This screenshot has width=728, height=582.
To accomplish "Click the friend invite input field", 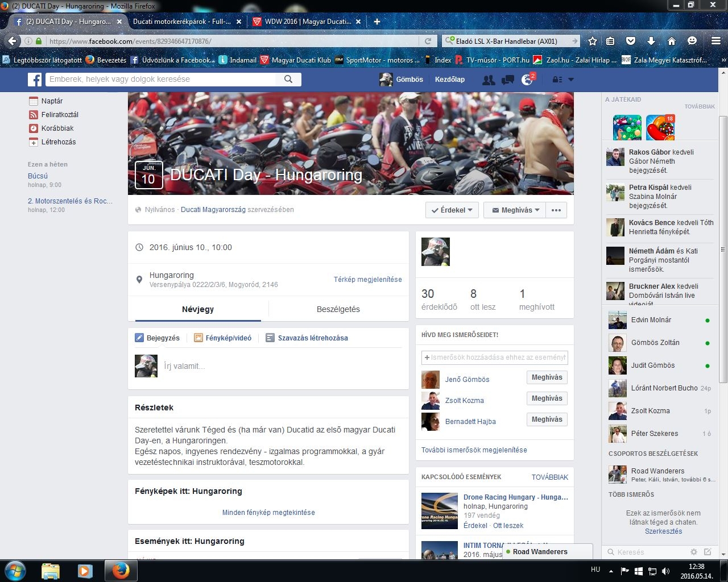I will coord(495,357).
